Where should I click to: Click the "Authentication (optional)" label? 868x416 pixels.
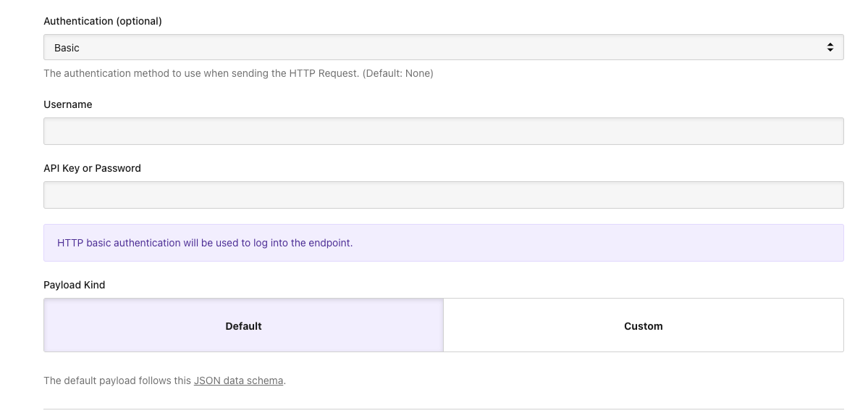103,21
